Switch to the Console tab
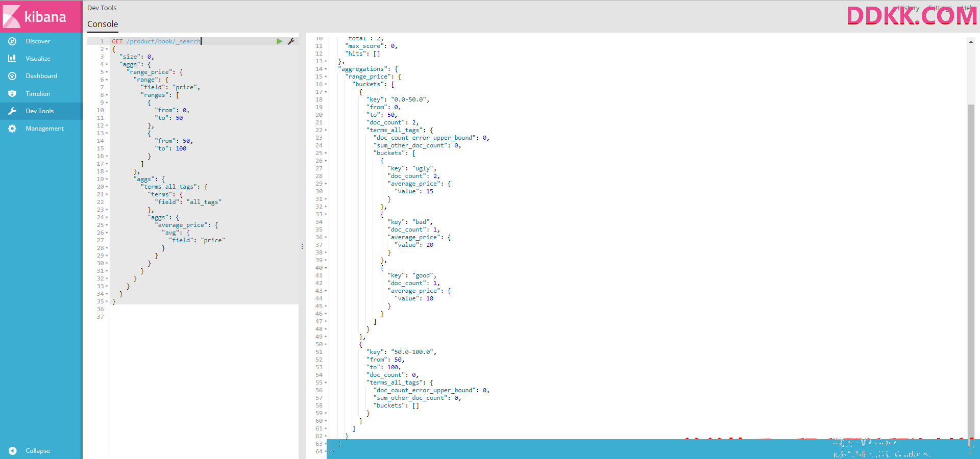 point(103,24)
